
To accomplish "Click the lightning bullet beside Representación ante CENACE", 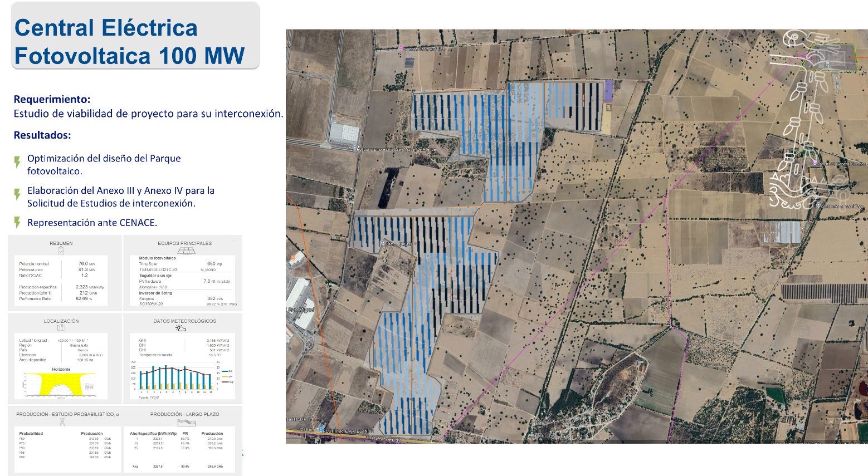I will 17,223.
